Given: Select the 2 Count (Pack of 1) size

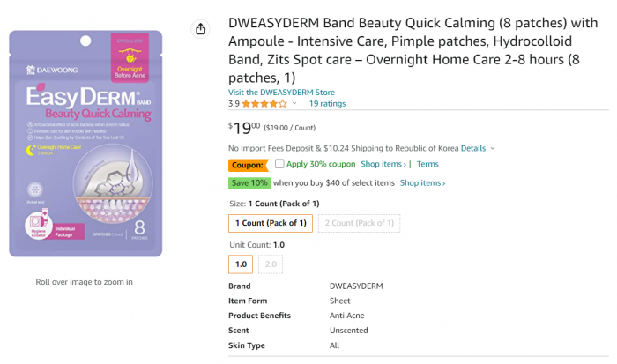Looking at the screenshot, I should (360, 223).
